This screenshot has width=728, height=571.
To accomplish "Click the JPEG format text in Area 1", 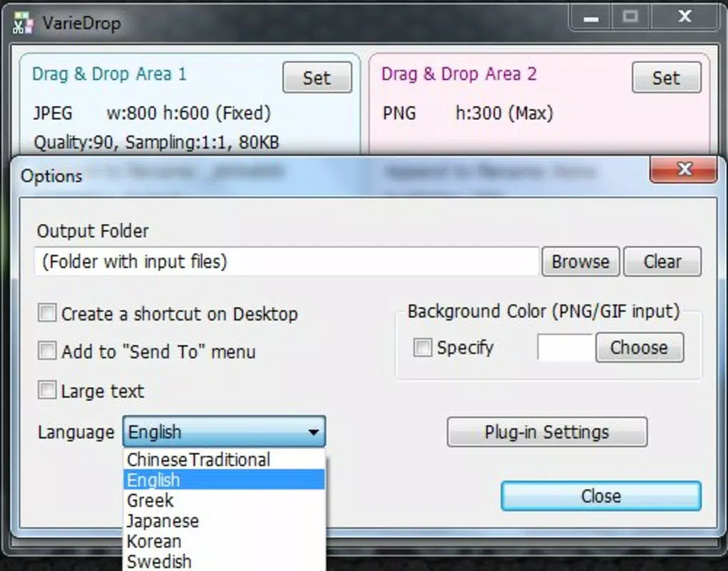I will [53, 113].
